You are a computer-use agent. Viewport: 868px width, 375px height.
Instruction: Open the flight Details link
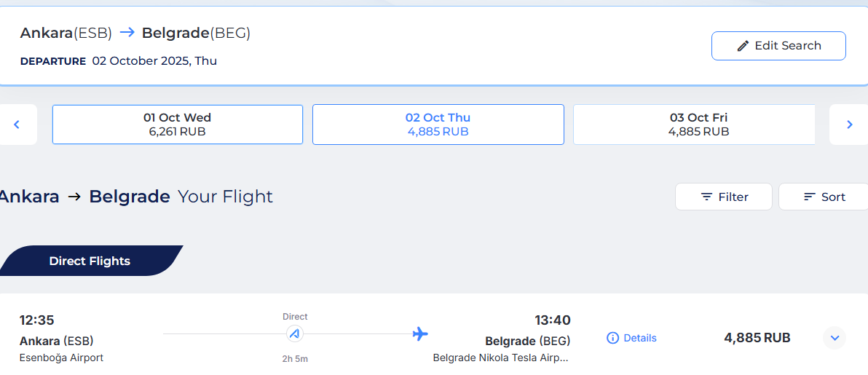pyautogui.click(x=640, y=338)
